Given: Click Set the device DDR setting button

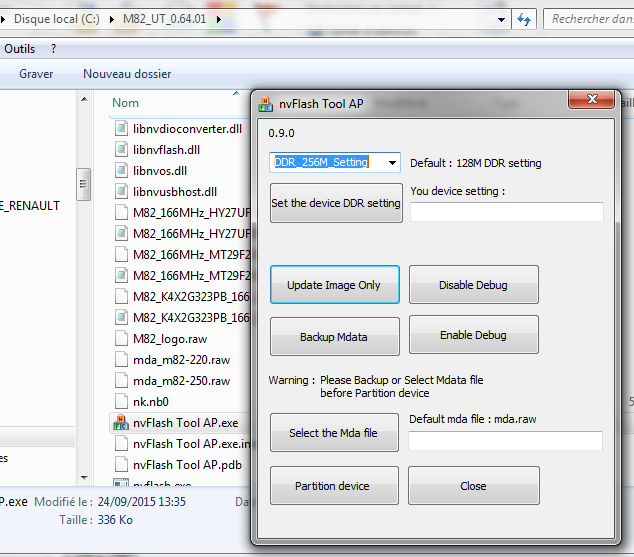Looking at the screenshot, I should click(x=336, y=203).
